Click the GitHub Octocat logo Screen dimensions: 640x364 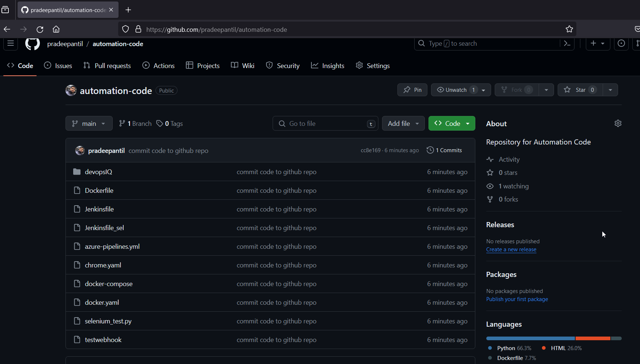pos(33,44)
